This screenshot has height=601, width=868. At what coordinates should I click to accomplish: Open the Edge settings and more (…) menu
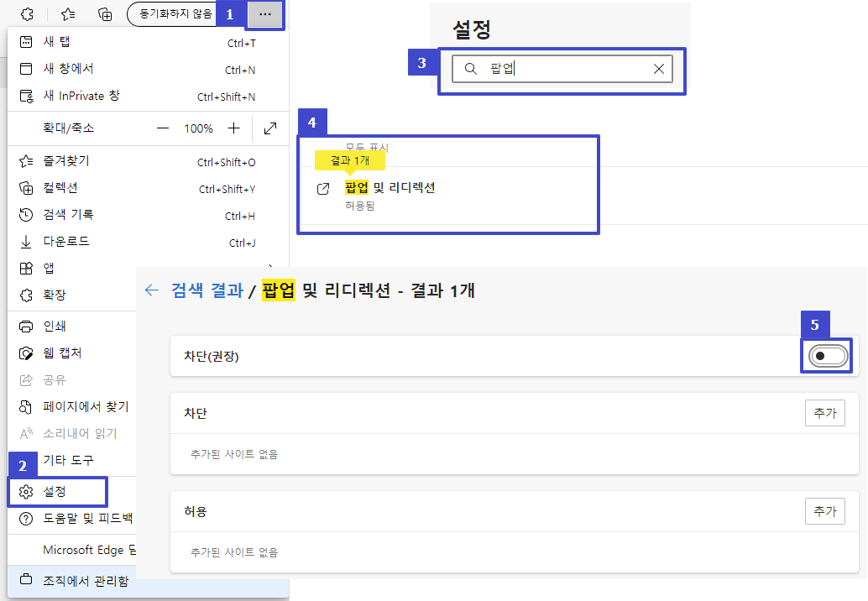(x=265, y=14)
